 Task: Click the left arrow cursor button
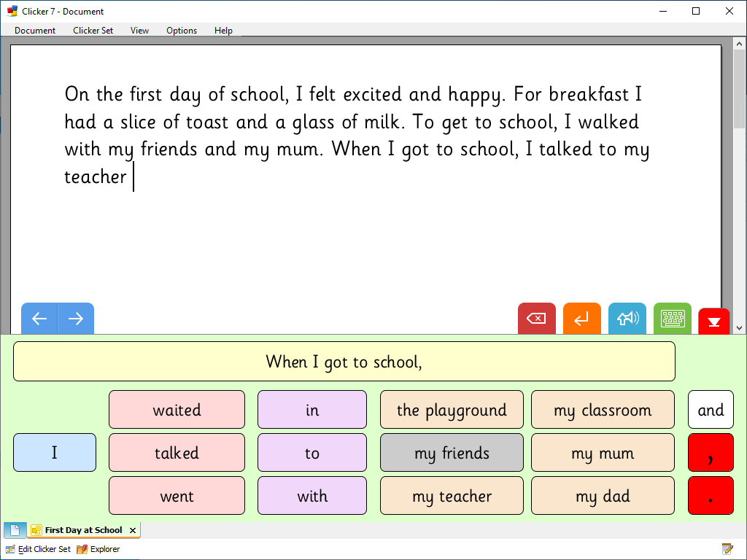[x=39, y=319]
